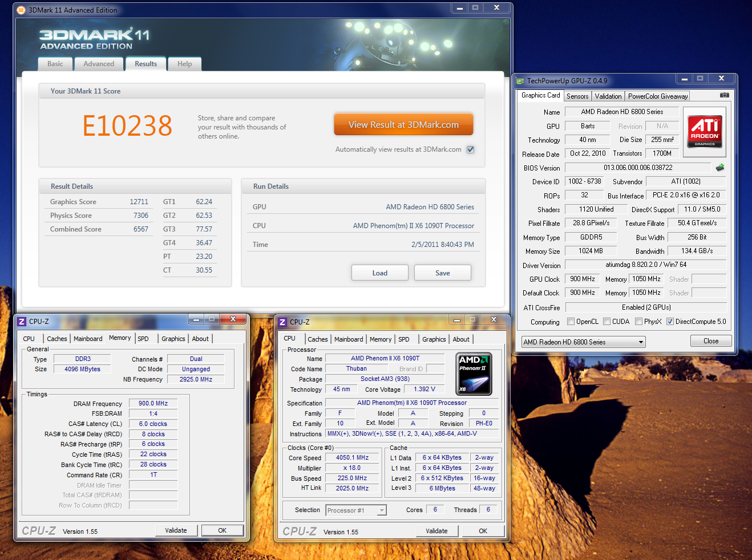The width and height of the screenshot is (752, 560).
Task: Click the Load button in Run Details
Action: pyautogui.click(x=380, y=273)
